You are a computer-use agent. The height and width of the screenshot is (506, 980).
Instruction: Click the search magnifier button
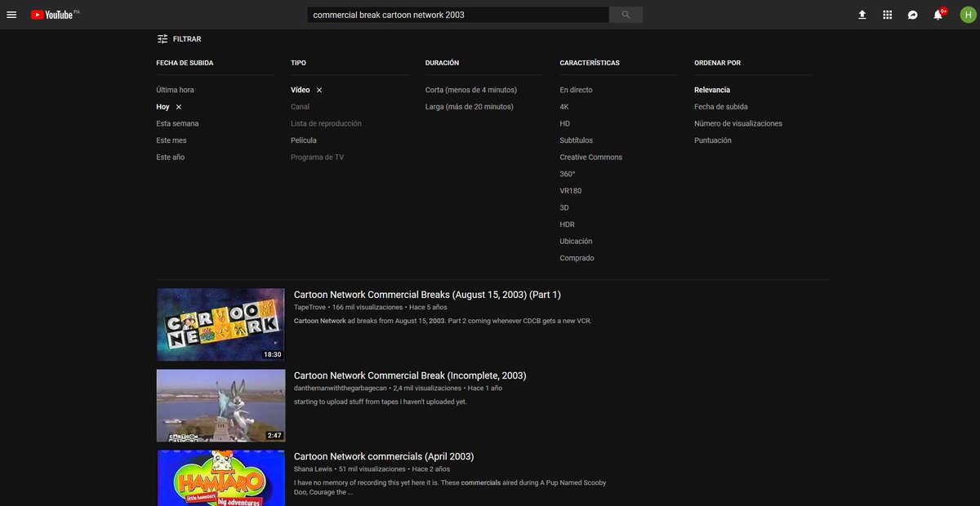(626, 15)
